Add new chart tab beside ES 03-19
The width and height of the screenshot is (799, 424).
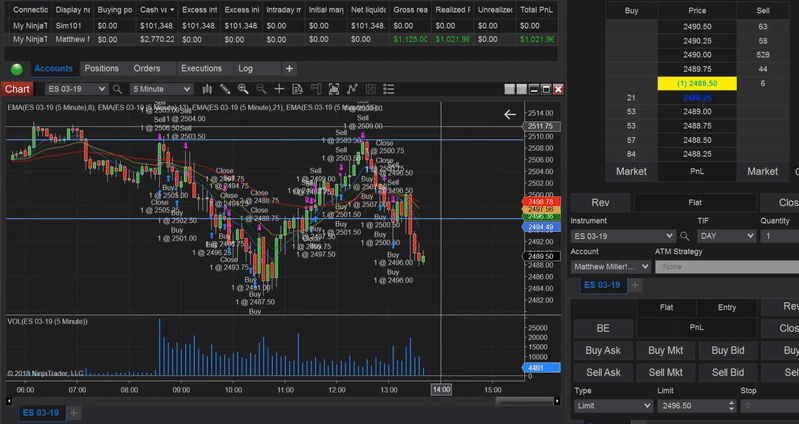[x=73, y=413]
